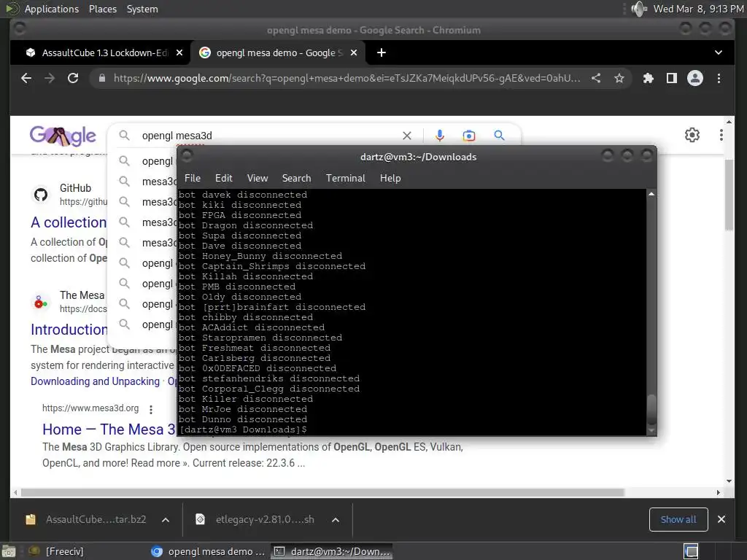Open AssaultCube tar.bz2 download item
The width and height of the screenshot is (747, 560).
(86, 519)
